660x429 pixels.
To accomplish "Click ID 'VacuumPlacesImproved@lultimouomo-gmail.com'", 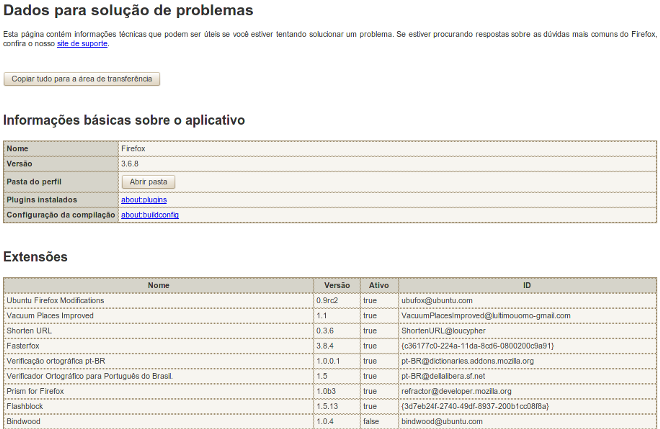I will pyautogui.click(x=486, y=316).
